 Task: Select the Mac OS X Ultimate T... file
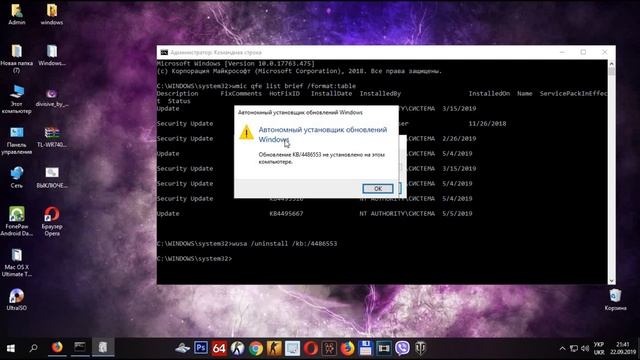[16, 262]
